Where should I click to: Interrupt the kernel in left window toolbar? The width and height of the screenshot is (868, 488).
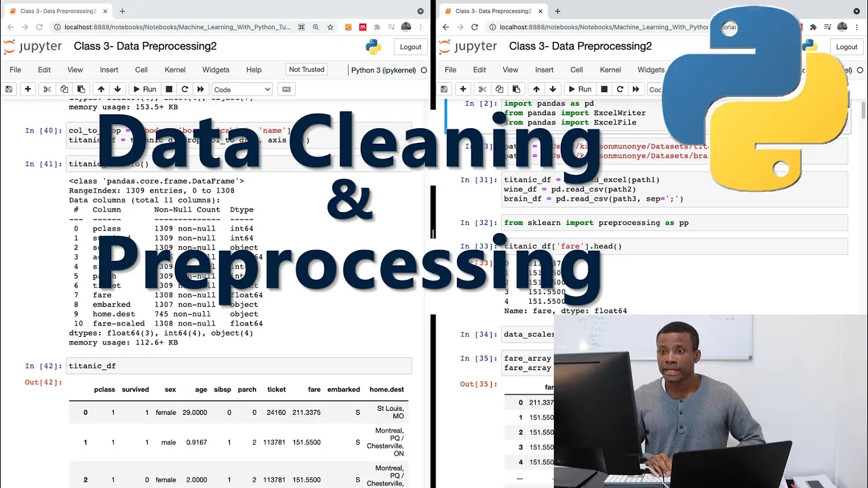click(169, 89)
